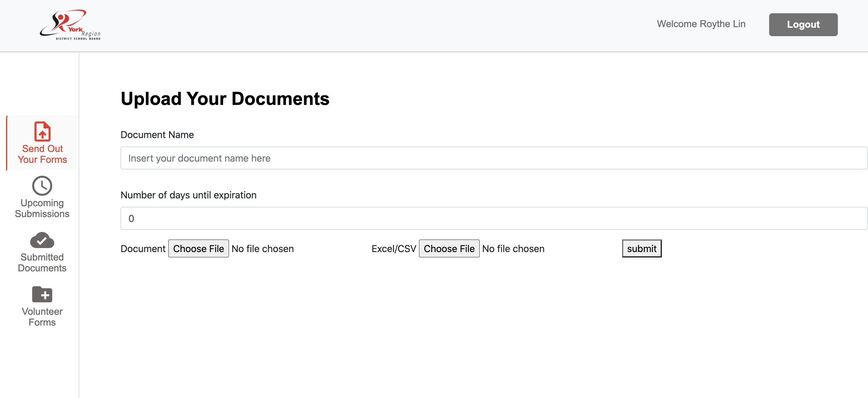This screenshot has width=868, height=398.
Task: Click Document's 'No file chosen' text
Action: click(263, 249)
